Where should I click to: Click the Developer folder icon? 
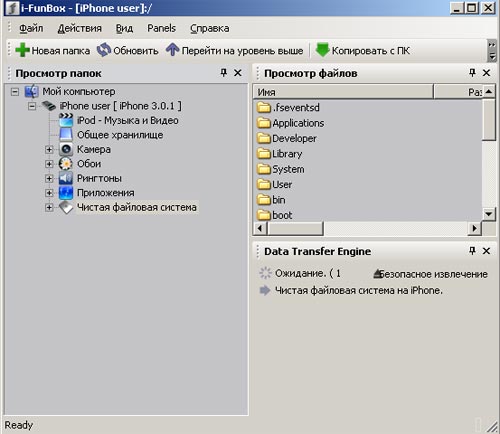click(264, 138)
